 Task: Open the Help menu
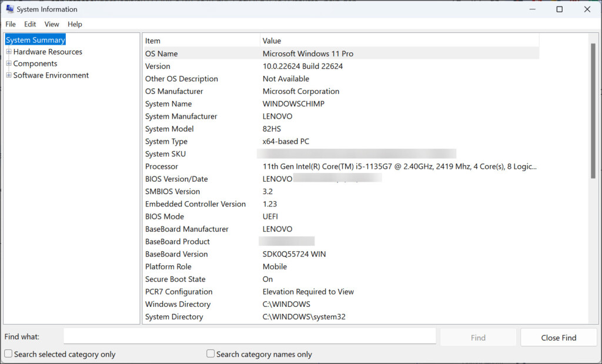click(x=75, y=24)
